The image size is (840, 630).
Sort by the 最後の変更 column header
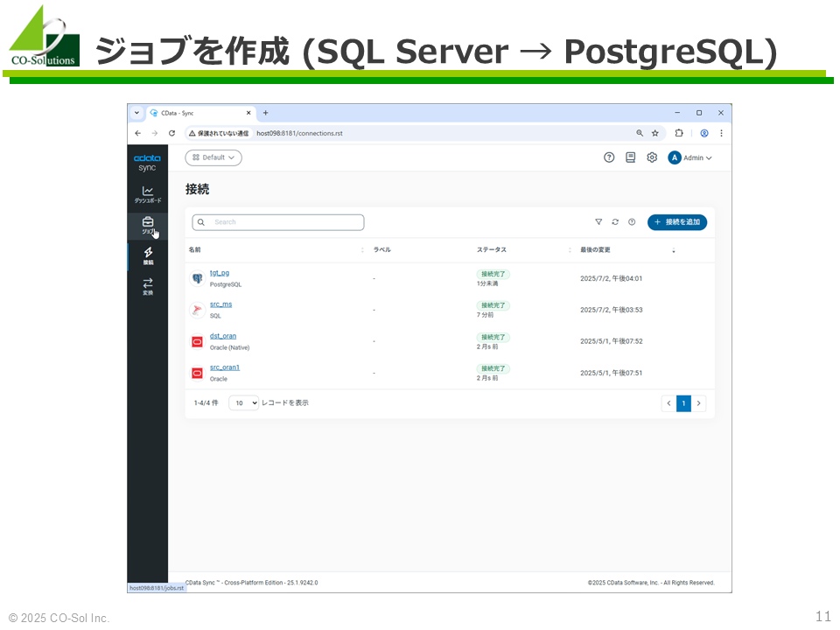click(595, 250)
